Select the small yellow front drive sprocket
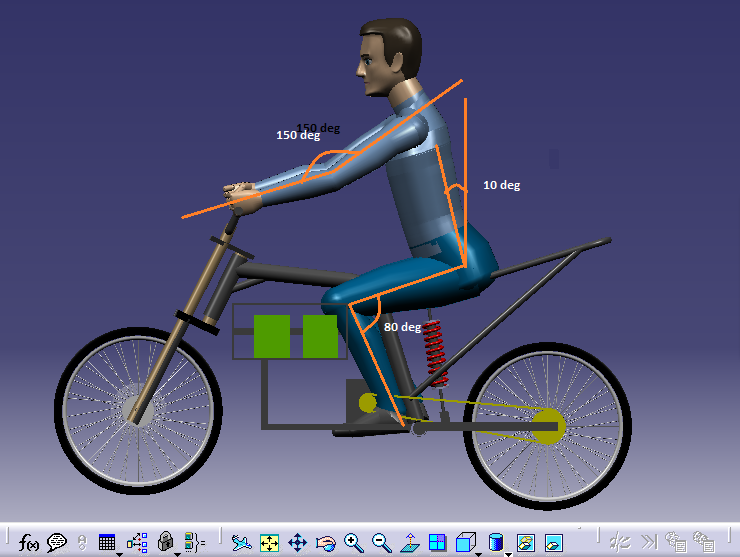The width and height of the screenshot is (740, 557). 367,403
